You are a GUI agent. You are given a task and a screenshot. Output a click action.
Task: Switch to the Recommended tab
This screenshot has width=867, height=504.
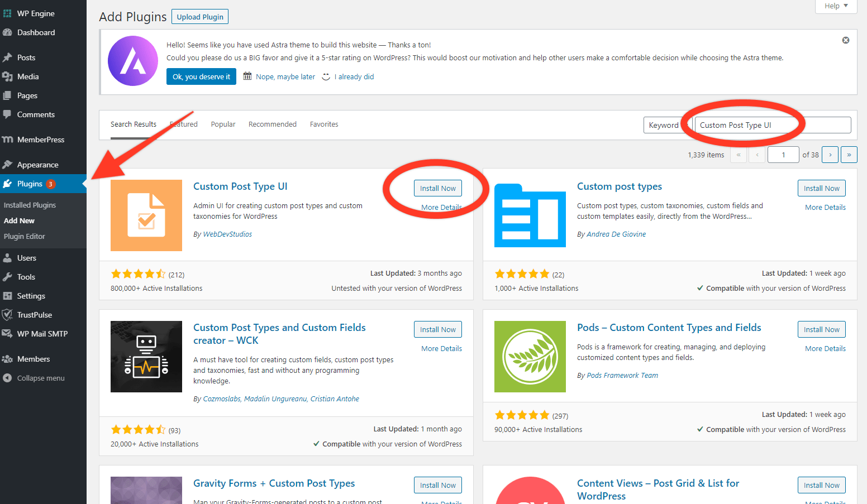(x=273, y=124)
